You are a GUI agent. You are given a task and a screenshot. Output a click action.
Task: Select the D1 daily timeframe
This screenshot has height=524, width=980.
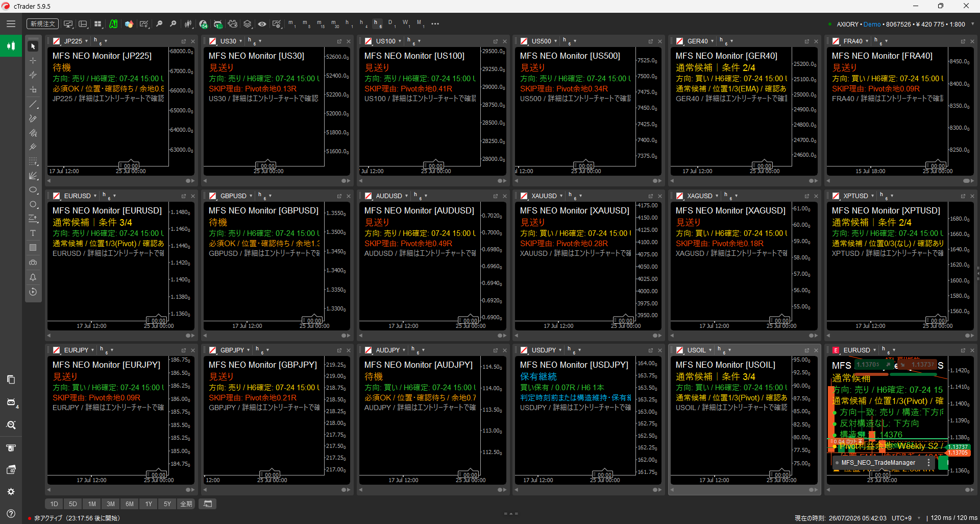pyautogui.click(x=391, y=23)
